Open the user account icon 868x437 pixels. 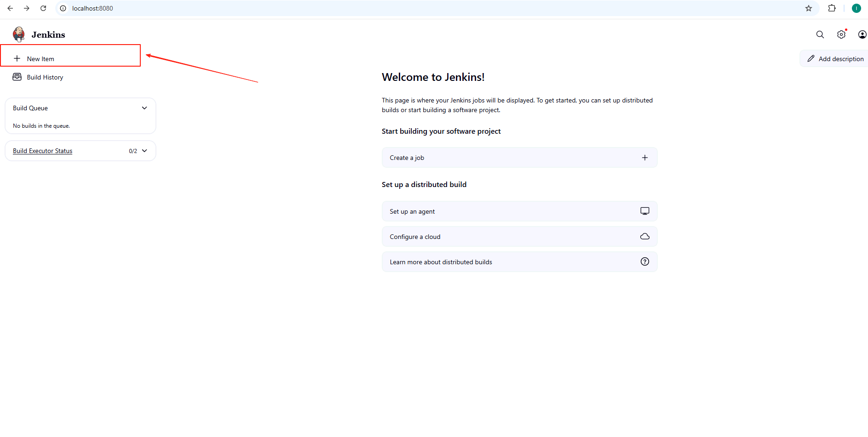click(x=862, y=34)
